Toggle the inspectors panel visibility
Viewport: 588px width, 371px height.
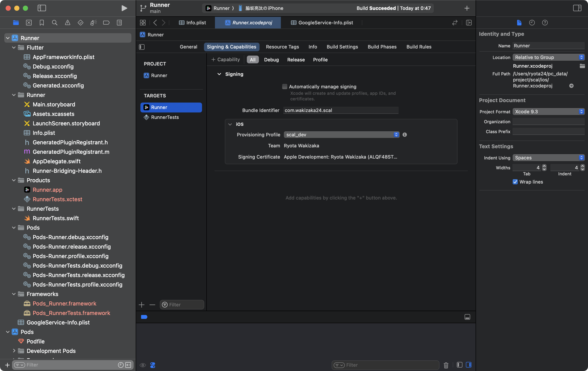point(577,8)
